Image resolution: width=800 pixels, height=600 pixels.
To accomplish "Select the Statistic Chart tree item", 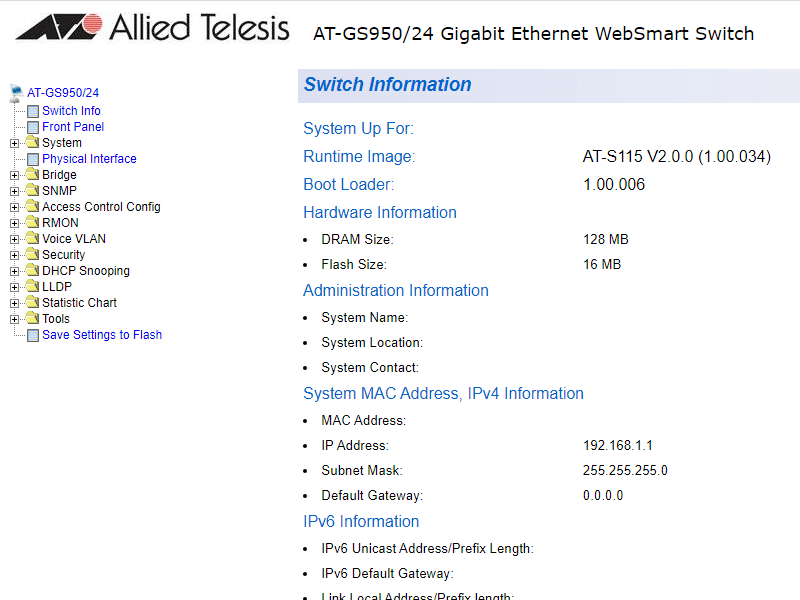I will pyautogui.click(x=79, y=303).
